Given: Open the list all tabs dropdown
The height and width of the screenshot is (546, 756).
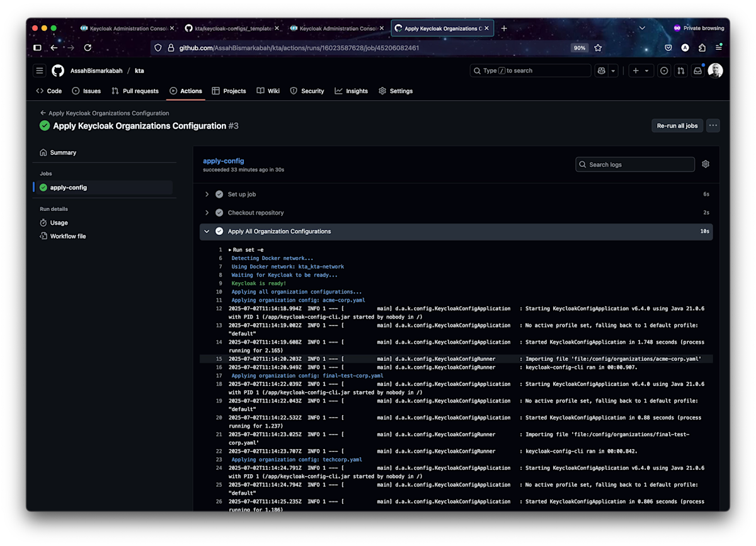Looking at the screenshot, I should pyautogui.click(x=642, y=28).
